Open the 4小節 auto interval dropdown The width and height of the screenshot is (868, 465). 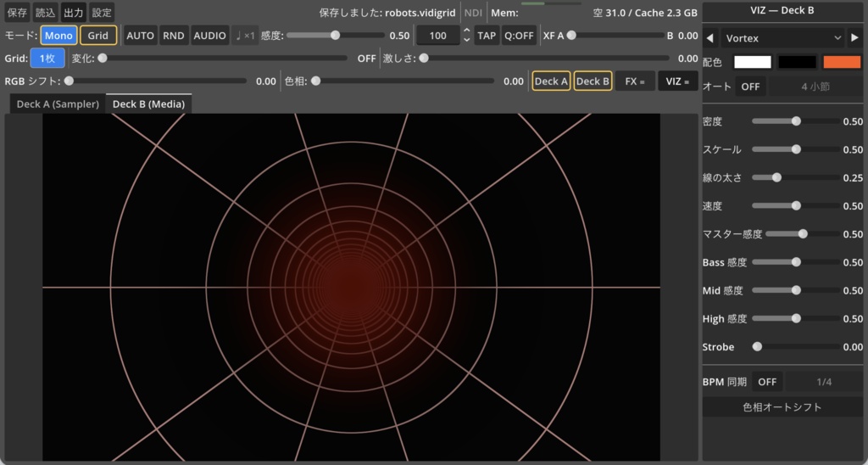pos(815,87)
